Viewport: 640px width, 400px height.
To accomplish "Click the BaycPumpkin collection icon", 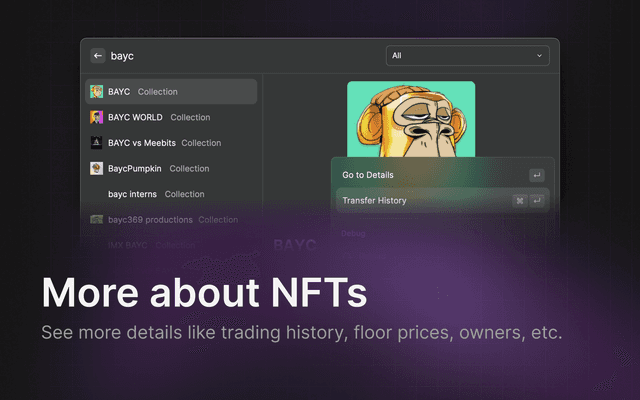I will tap(97, 169).
